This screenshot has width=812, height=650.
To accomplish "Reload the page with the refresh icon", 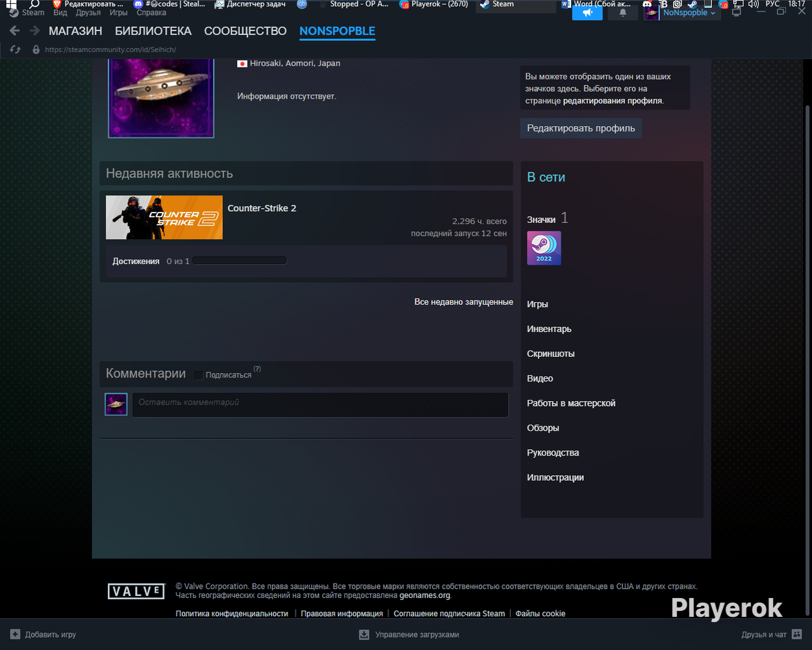I will [x=15, y=49].
